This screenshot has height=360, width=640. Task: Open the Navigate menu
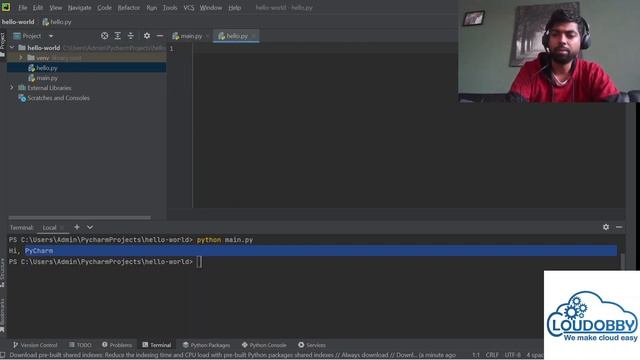pyautogui.click(x=80, y=8)
